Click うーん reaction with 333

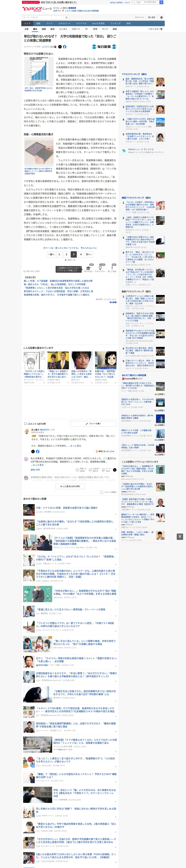pyautogui.click(x=107, y=470)
